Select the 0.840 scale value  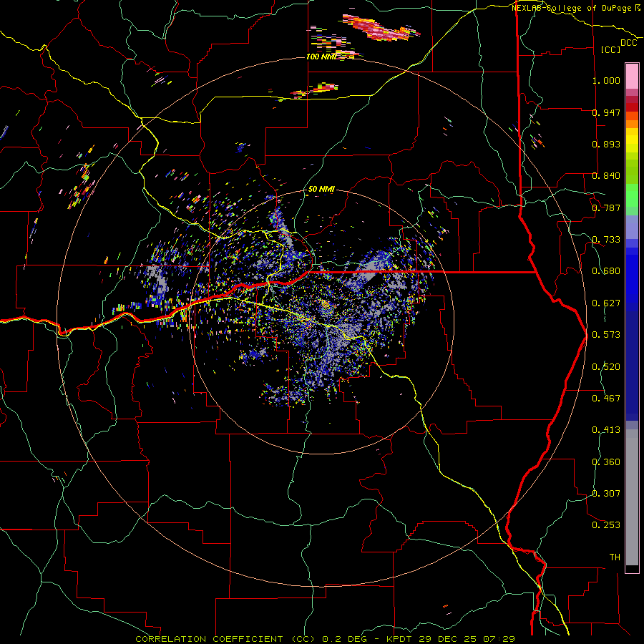pyautogui.click(x=606, y=176)
